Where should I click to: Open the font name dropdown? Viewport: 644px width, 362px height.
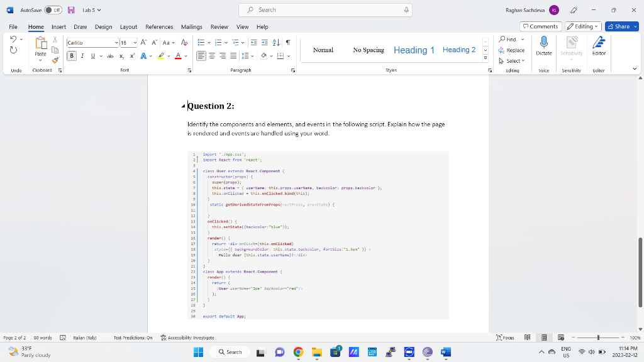(x=116, y=43)
